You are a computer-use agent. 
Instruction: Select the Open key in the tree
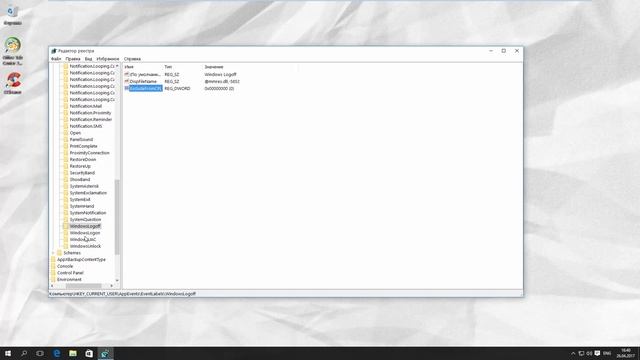click(75, 133)
